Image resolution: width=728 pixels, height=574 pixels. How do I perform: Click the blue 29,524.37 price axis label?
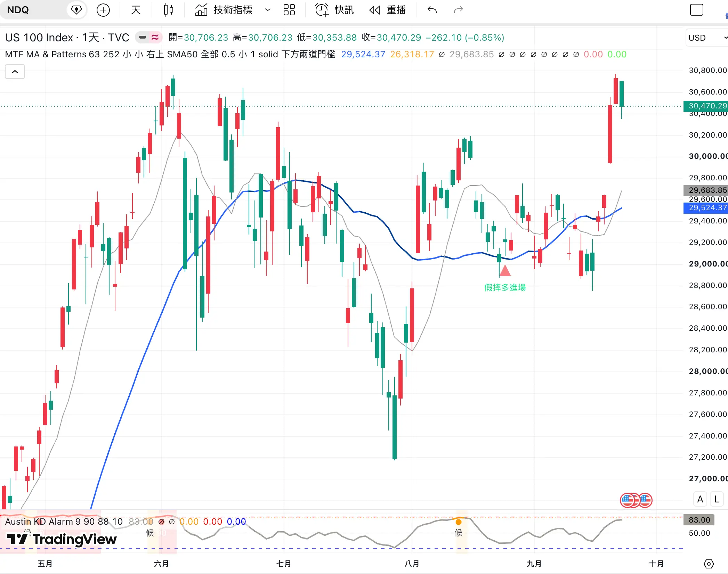pyautogui.click(x=706, y=208)
